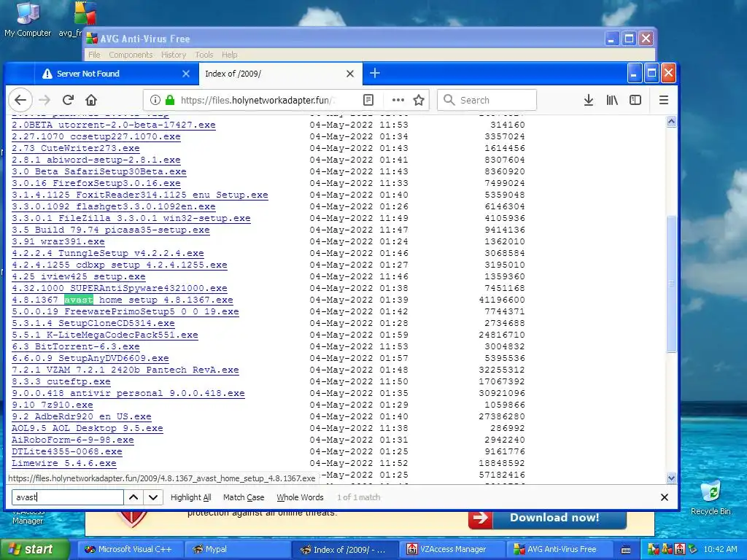747x560 pixels.
Task: Open Tools menu in AVG window
Action: click(204, 55)
